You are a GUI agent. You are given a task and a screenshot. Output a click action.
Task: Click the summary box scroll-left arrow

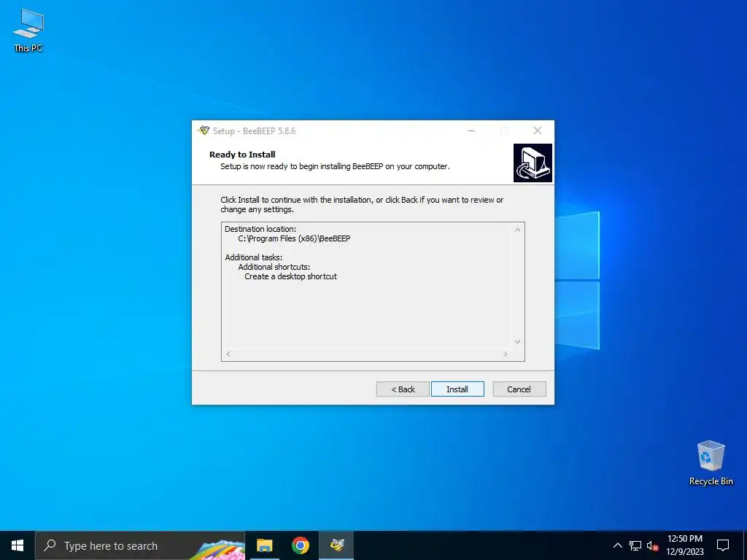228,354
